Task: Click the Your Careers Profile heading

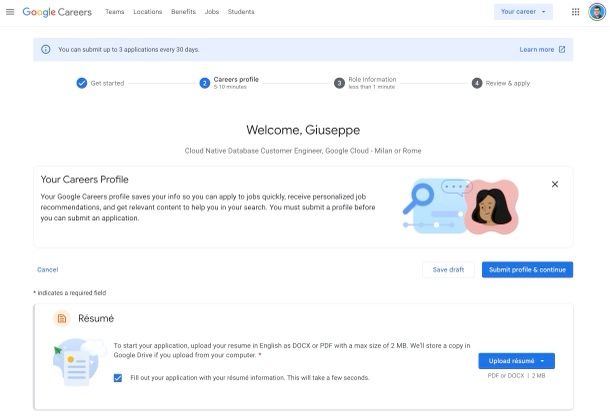Action: [x=84, y=179]
